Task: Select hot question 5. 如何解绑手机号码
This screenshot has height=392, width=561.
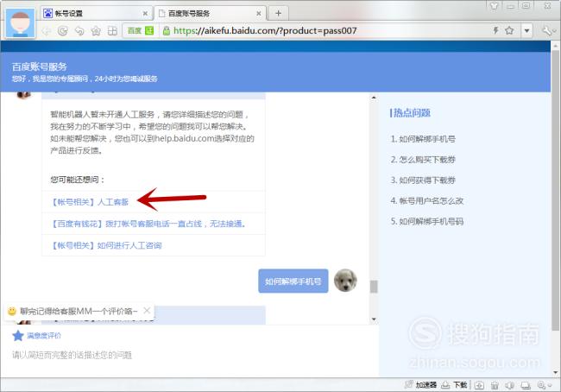Action: pyautogui.click(x=427, y=221)
